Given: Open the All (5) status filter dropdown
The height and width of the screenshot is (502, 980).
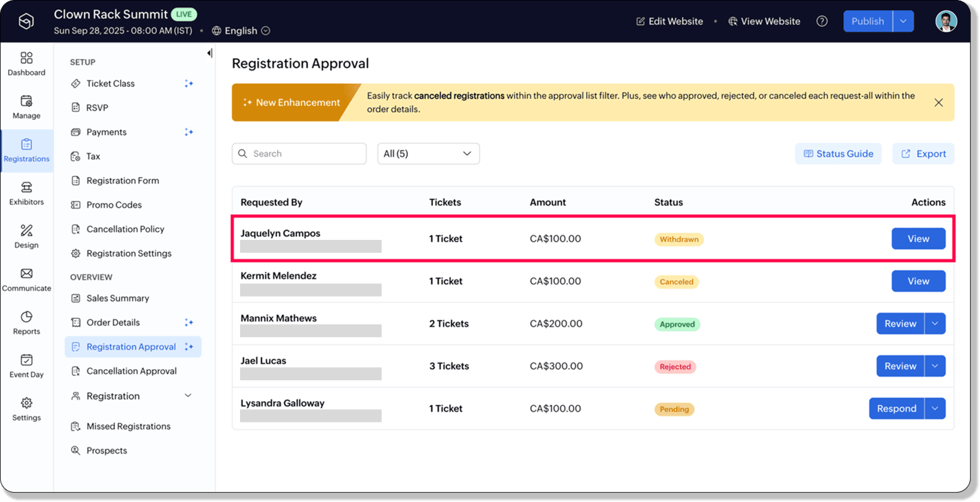Looking at the screenshot, I should (428, 154).
